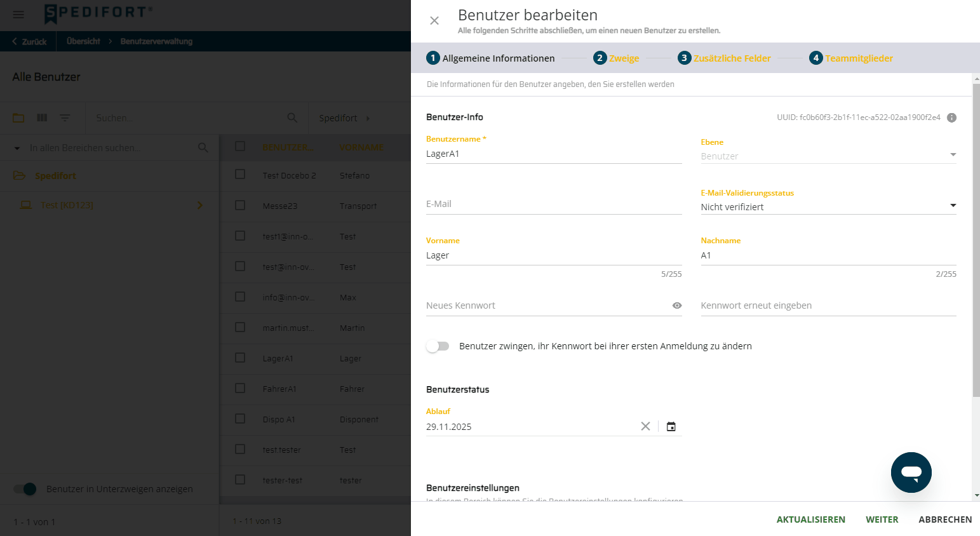The image size is (980, 536).
Task: Click ABBRECHEN button
Action: tap(945, 519)
